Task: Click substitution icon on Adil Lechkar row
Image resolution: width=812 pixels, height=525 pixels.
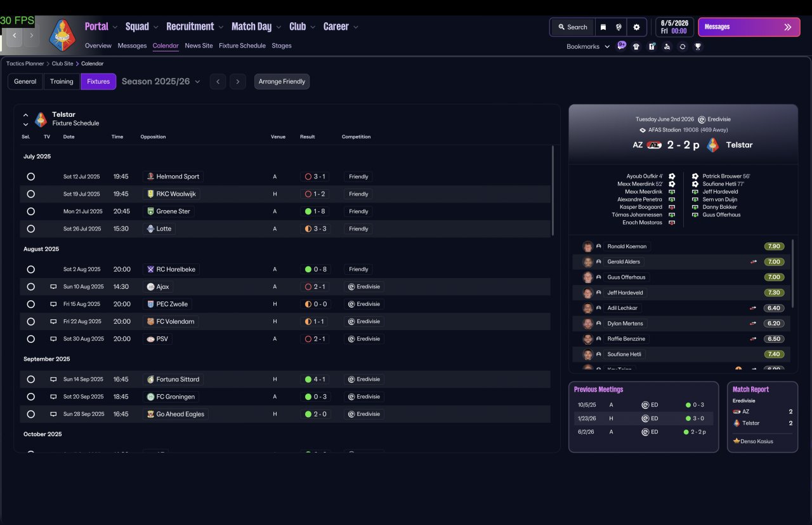Action: coord(753,308)
